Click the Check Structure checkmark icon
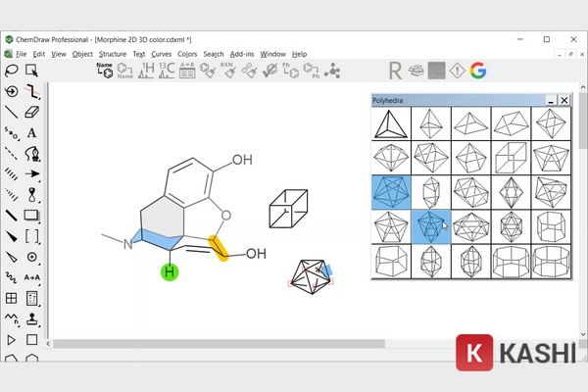The image size is (588, 392). [269, 71]
